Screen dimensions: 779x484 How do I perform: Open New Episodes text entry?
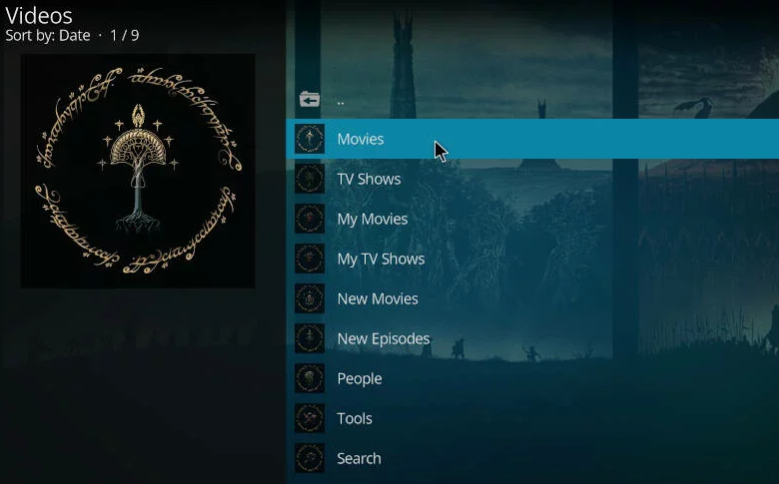click(383, 339)
